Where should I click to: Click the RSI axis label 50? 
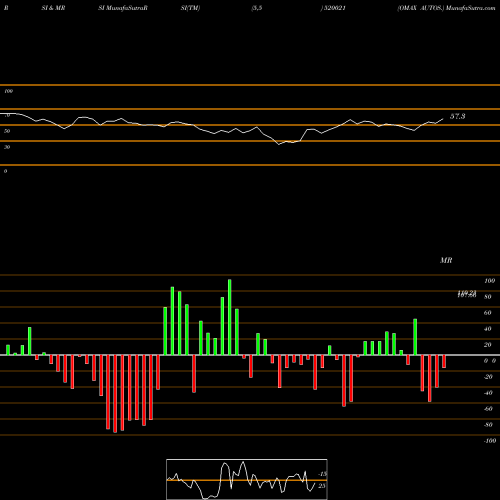point(7,131)
